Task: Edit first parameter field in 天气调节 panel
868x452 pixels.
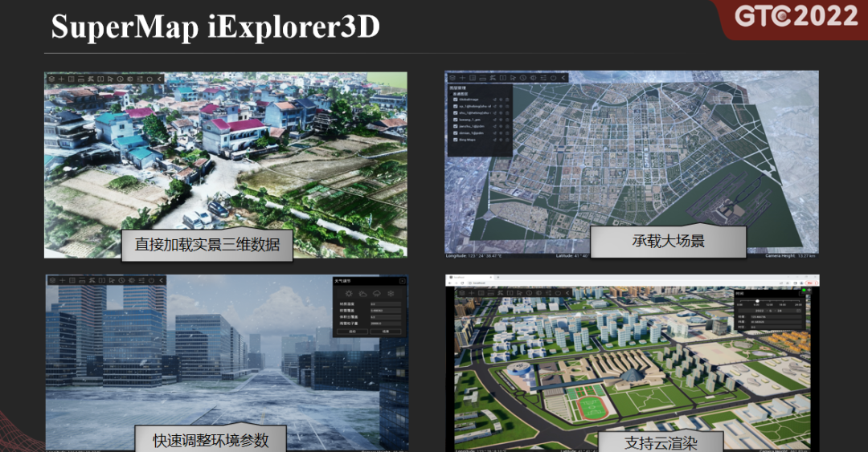Action: click(386, 304)
